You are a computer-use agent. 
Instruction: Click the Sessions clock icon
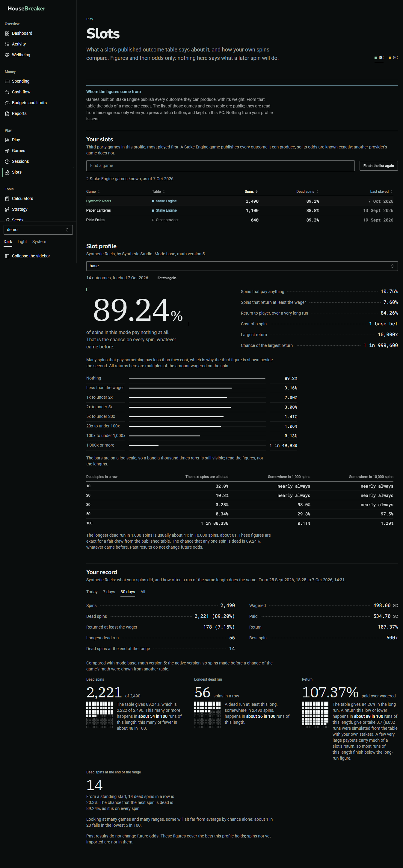7,161
